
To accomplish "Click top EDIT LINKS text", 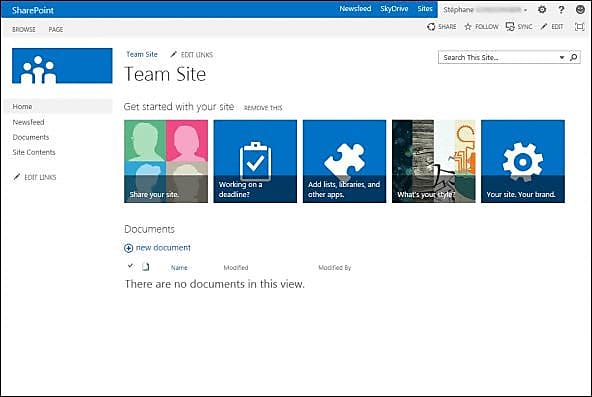I will [197, 55].
